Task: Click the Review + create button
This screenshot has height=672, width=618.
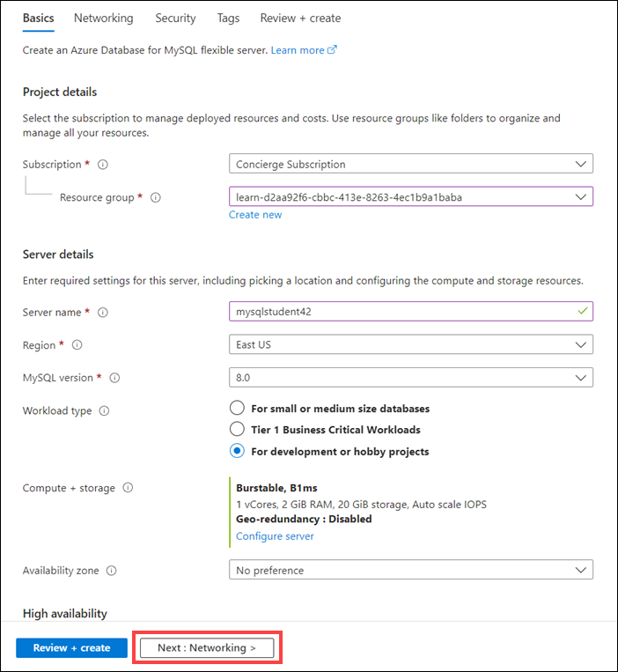Action: tap(71, 648)
